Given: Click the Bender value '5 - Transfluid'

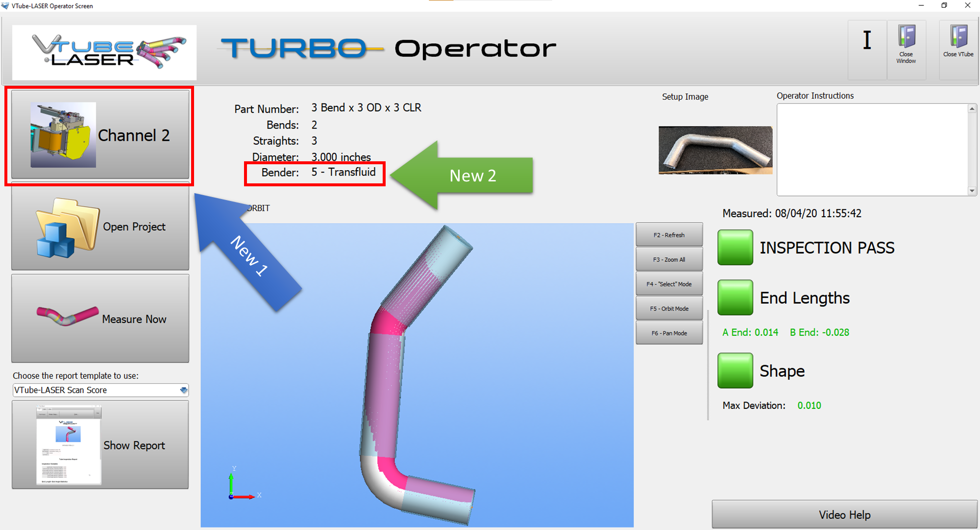Looking at the screenshot, I should pyautogui.click(x=343, y=172).
